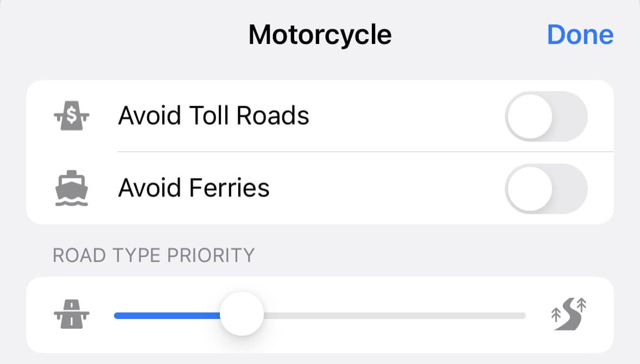Image resolution: width=640 pixels, height=364 pixels.
Task: Click the toll road dollar sign icon
Action: 71,115
